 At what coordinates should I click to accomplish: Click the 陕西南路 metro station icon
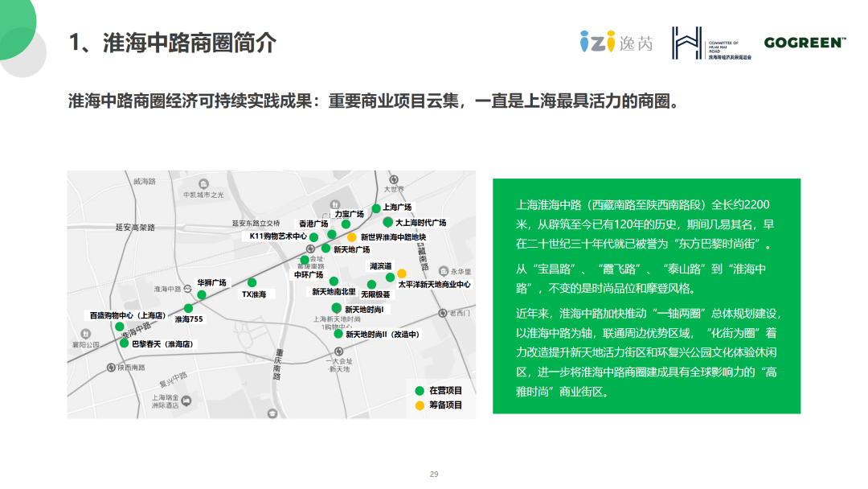click(x=111, y=368)
